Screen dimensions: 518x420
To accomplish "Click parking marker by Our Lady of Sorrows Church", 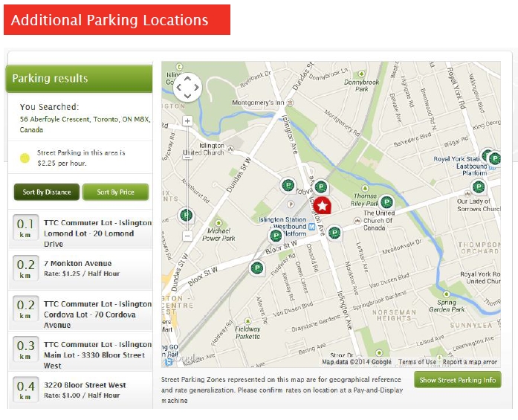I will click(x=479, y=187).
